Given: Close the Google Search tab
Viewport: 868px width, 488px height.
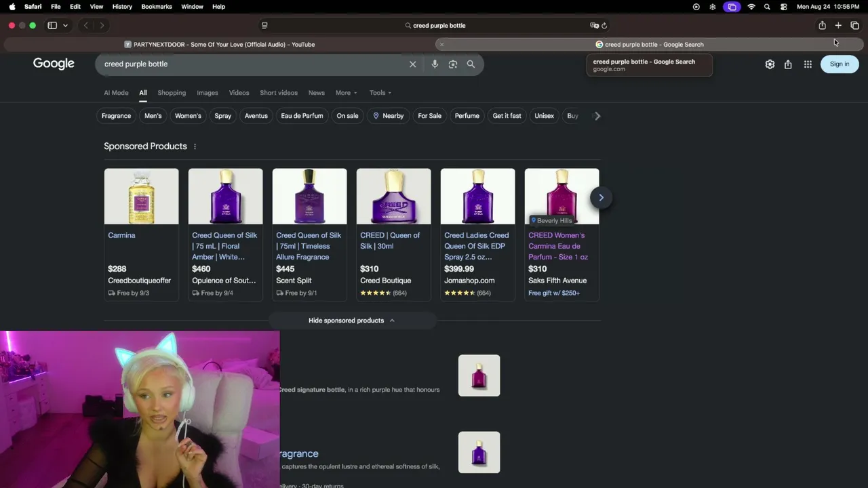Looking at the screenshot, I should coord(441,45).
